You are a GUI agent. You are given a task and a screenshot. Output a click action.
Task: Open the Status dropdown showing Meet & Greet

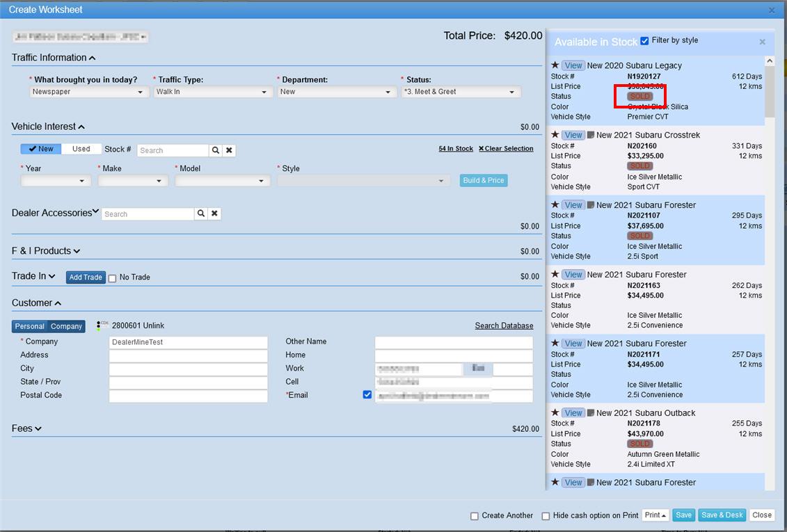[461, 92]
